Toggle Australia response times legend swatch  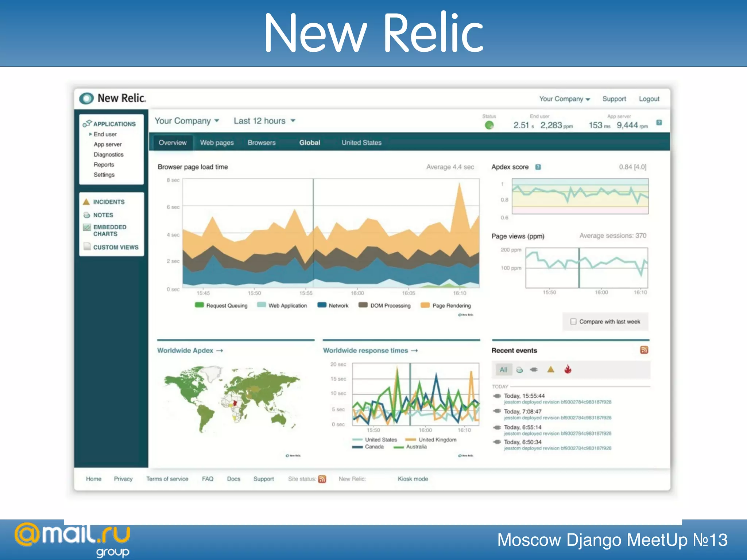pos(399,447)
